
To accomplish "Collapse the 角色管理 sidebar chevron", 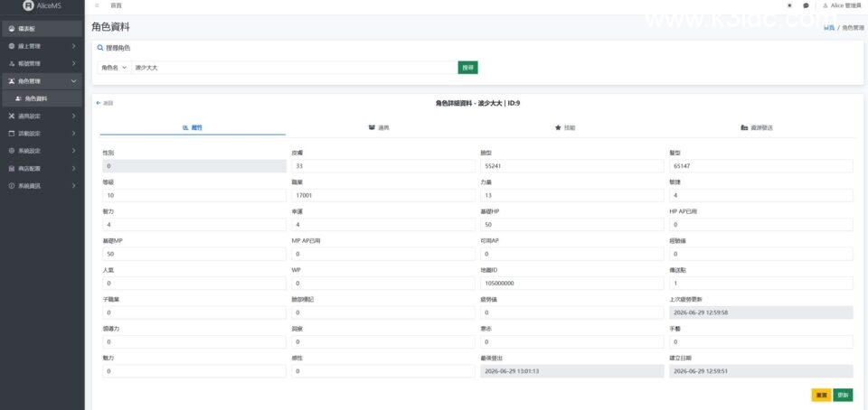I will tap(73, 81).
